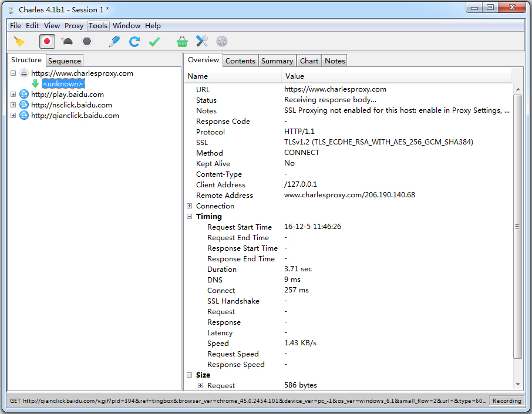This screenshot has height=414, width=532.
Task: Select the green arrow unknown request
Action: [x=63, y=84]
